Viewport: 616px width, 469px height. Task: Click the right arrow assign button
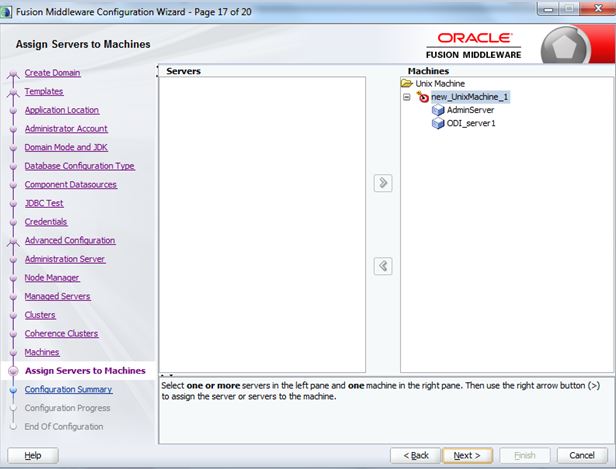point(383,183)
